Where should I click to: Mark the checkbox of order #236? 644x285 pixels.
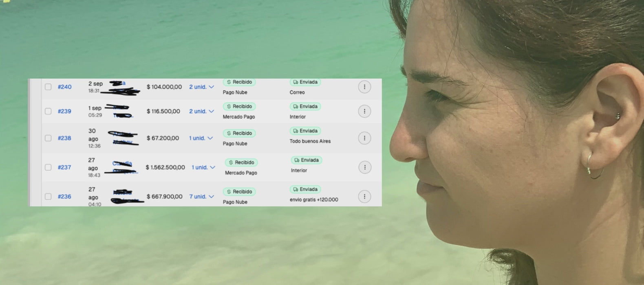(x=48, y=197)
